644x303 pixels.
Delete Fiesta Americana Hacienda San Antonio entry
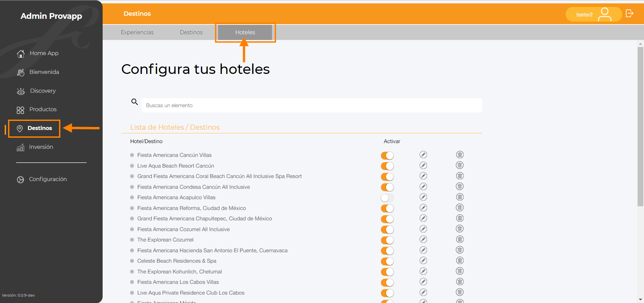pyautogui.click(x=460, y=250)
